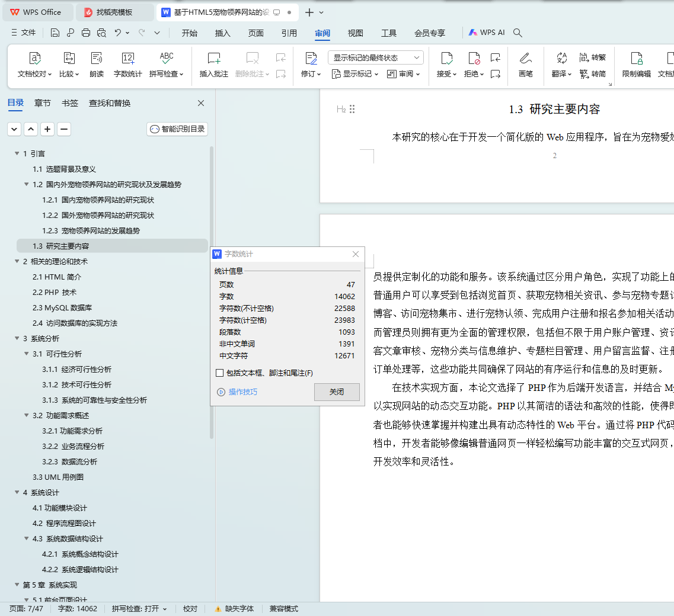Switch to the 视图 ribbon tab

[356, 33]
